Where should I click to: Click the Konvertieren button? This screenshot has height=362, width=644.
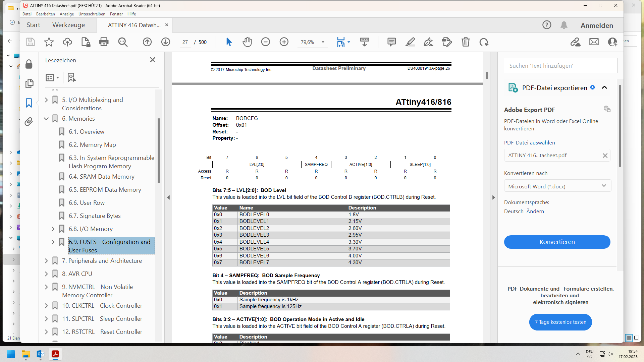pyautogui.click(x=557, y=242)
